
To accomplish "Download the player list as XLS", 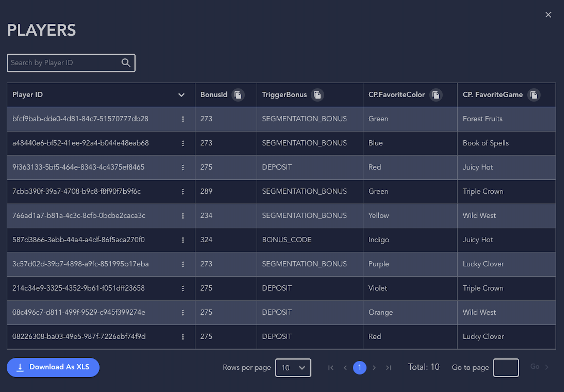I will pyautogui.click(x=53, y=367).
